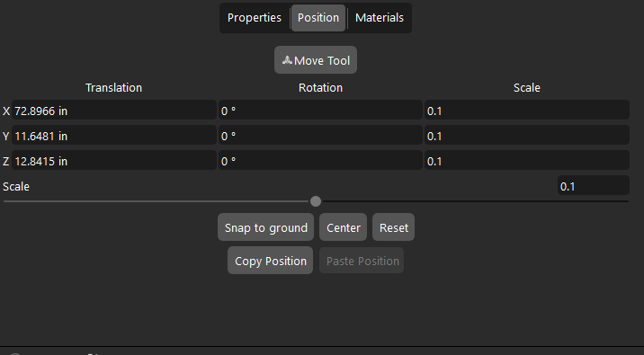
Task: Activate the Move Tool button
Action: pyautogui.click(x=316, y=60)
